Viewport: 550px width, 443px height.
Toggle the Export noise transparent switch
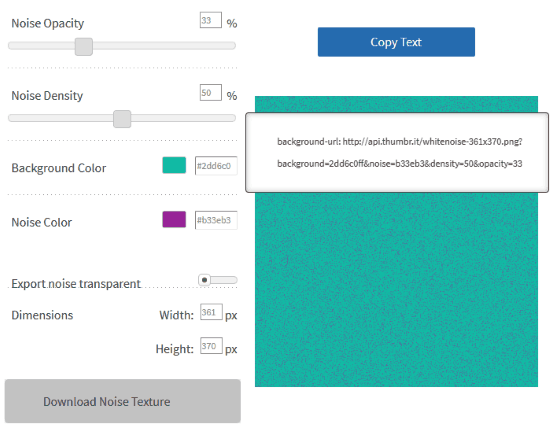click(218, 280)
